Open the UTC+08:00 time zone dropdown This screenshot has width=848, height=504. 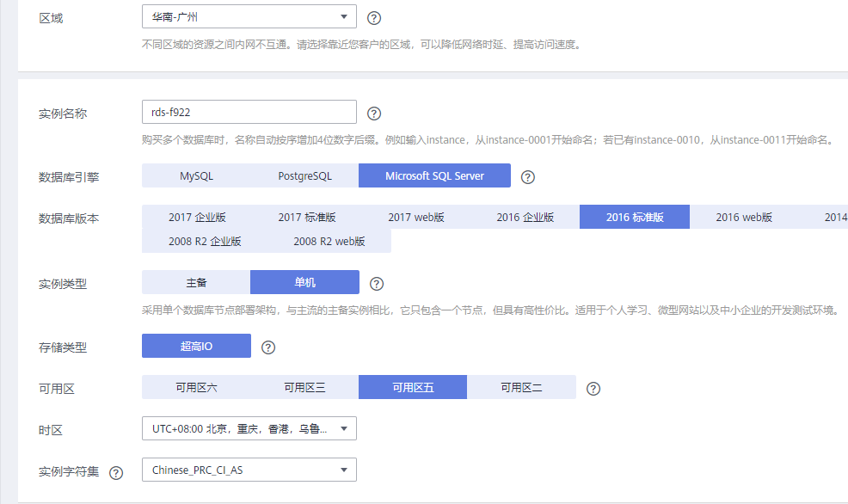tap(249, 428)
